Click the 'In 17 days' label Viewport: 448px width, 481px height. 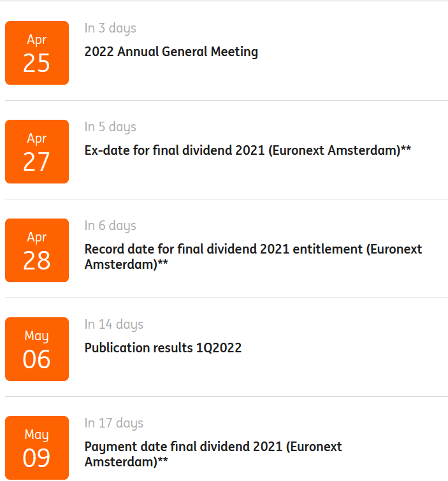click(113, 423)
